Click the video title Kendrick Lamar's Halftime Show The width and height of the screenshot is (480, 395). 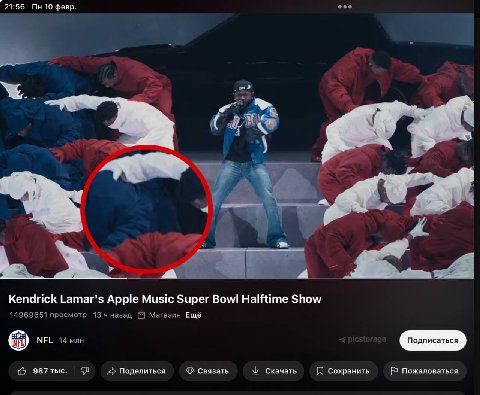[165, 299]
